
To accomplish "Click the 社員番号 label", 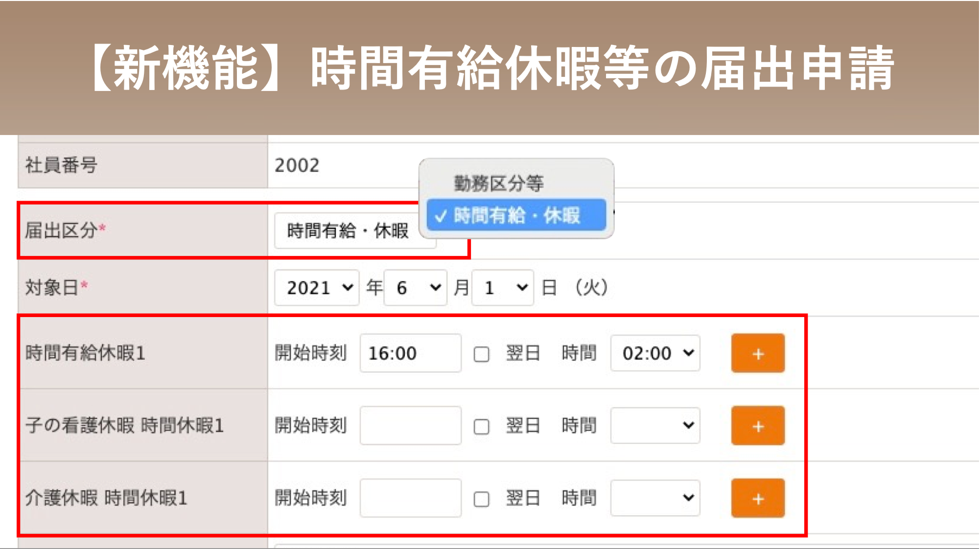I will [61, 165].
